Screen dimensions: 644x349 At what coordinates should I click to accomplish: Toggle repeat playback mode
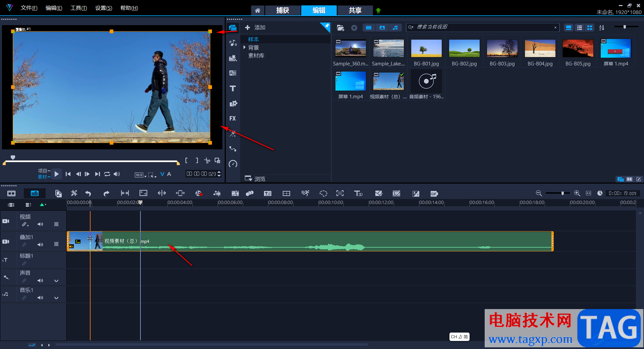[107, 174]
